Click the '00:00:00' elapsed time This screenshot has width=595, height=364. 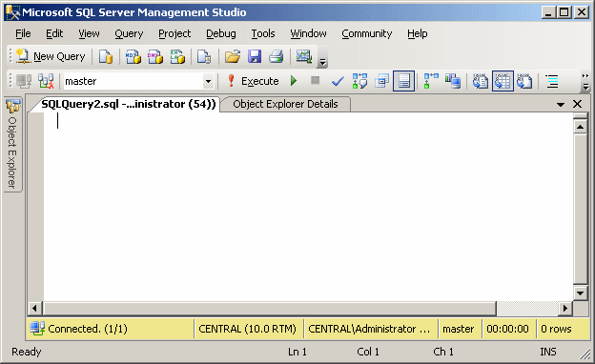pyautogui.click(x=507, y=329)
